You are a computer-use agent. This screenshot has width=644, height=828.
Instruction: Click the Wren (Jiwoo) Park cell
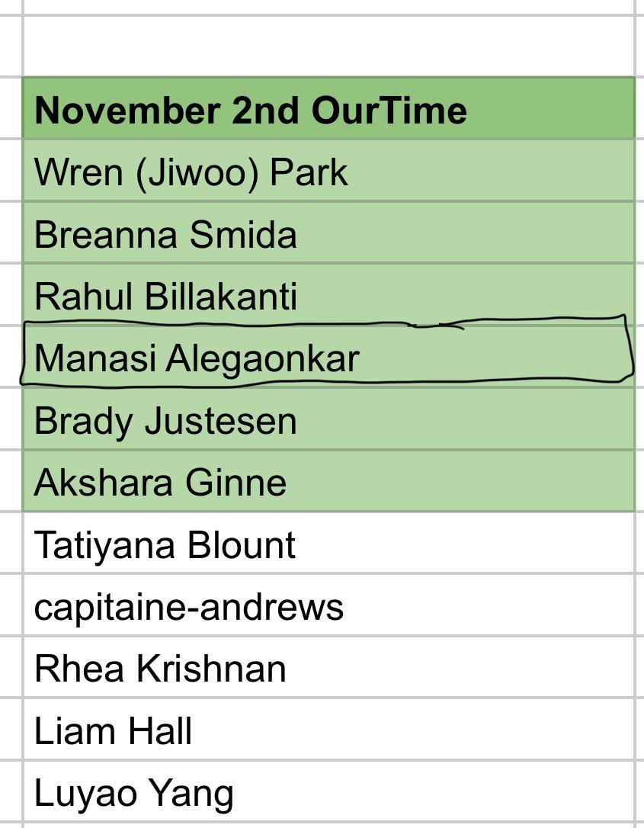click(x=328, y=171)
